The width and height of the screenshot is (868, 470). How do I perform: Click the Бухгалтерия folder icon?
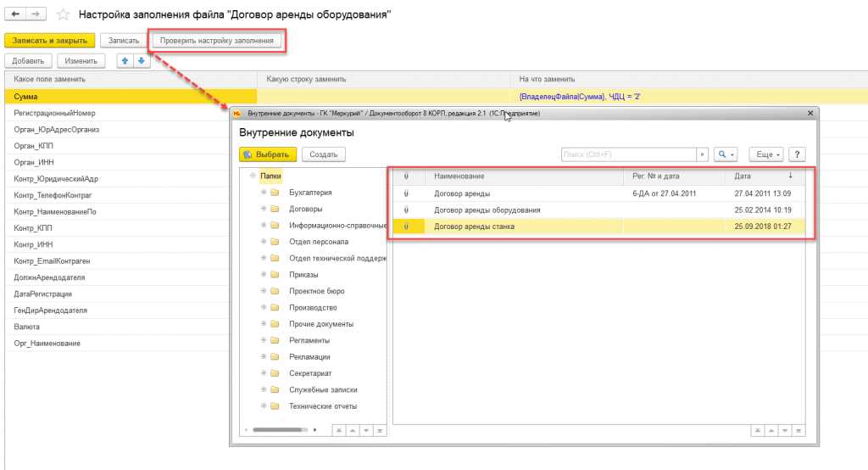click(275, 193)
